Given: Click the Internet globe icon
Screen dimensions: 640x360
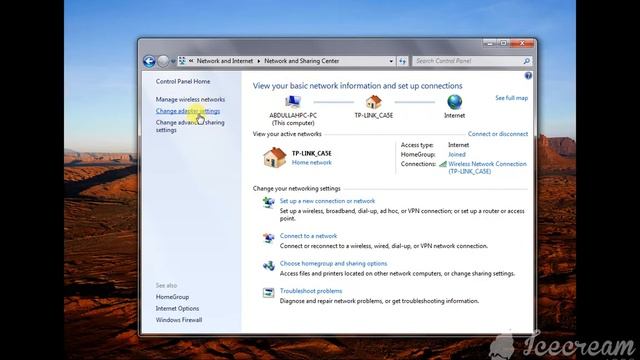Looking at the screenshot, I should pos(454,102).
